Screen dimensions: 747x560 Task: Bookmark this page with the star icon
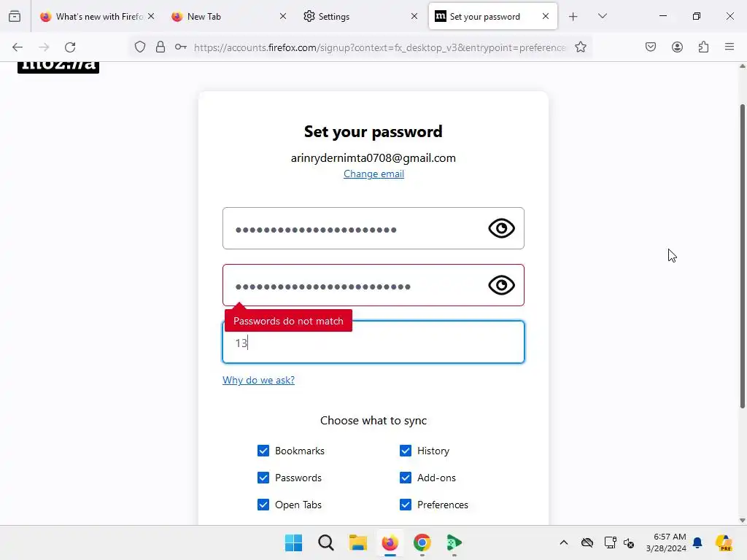click(580, 47)
